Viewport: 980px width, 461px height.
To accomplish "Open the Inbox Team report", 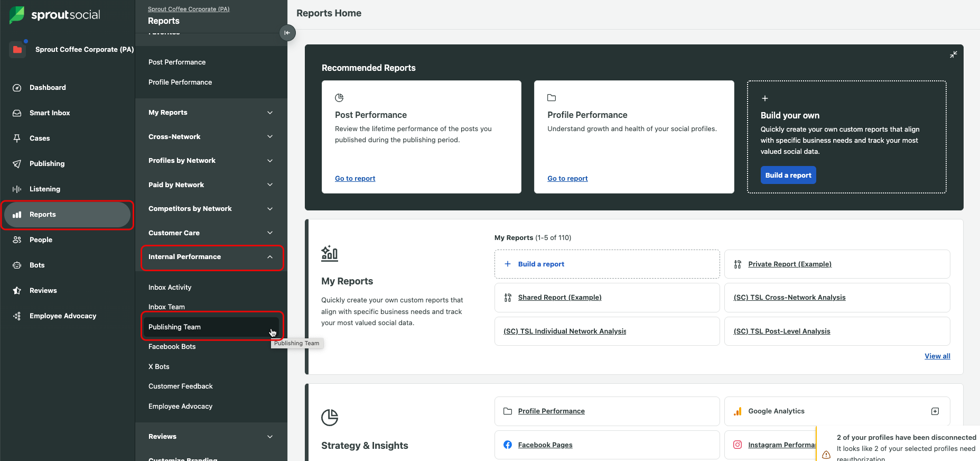I will 166,307.
